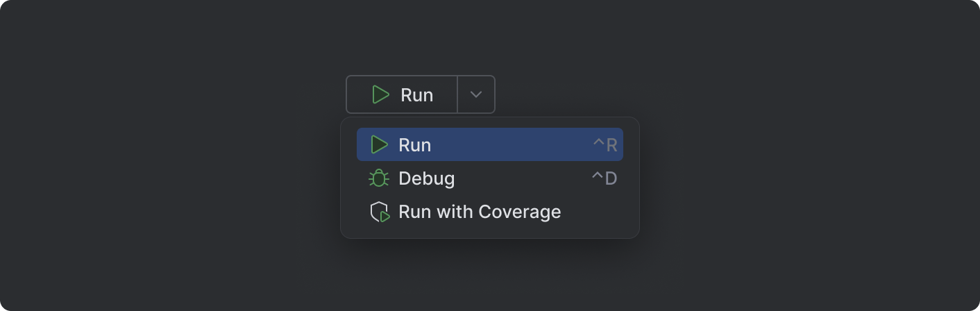Click the ^R shortcut hint

(x=605, y=145)
